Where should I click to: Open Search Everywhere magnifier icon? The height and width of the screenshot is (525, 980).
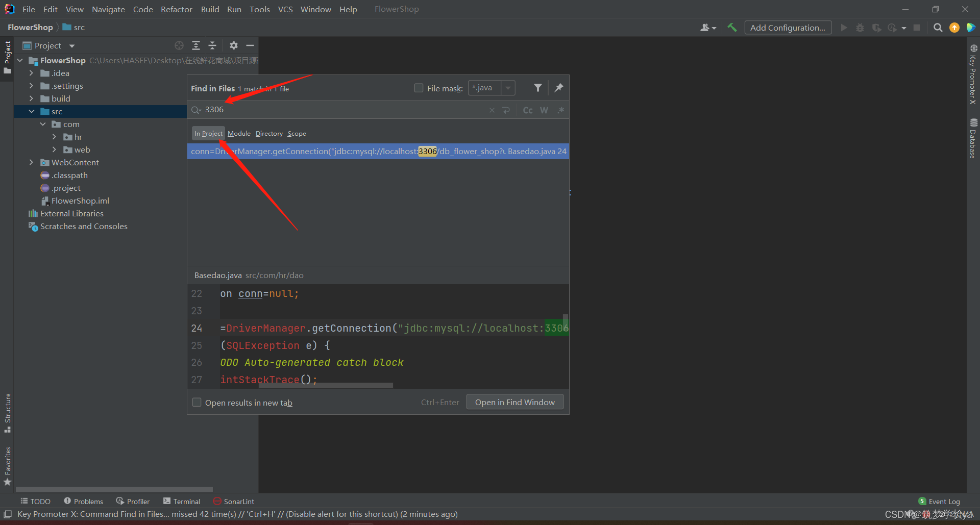point(938,28)
